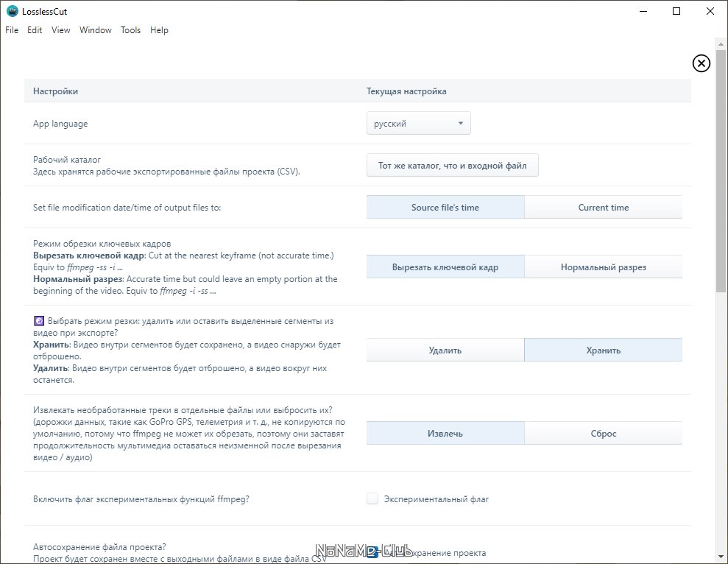
Task: Click the 'Автосохранение файла проекта?' label
Action: tap(99, 547)
